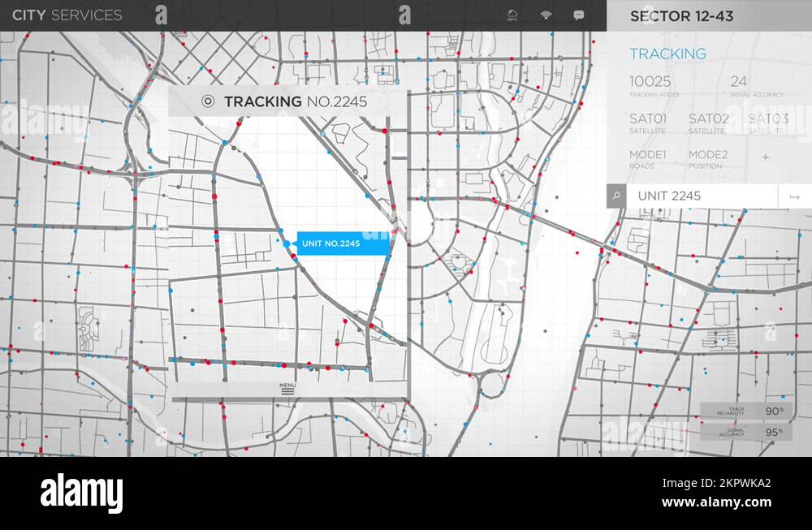This screenshot has height=530, width=812.
Task: Select the TRACKING panel heading
Action: pyautogui.click(x=668, y=54)
